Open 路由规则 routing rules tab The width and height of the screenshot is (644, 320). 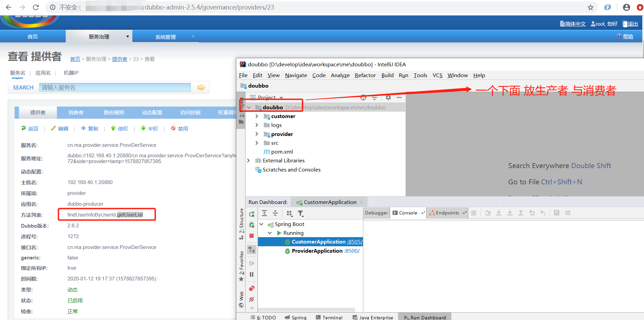click(x=114, y=112)
